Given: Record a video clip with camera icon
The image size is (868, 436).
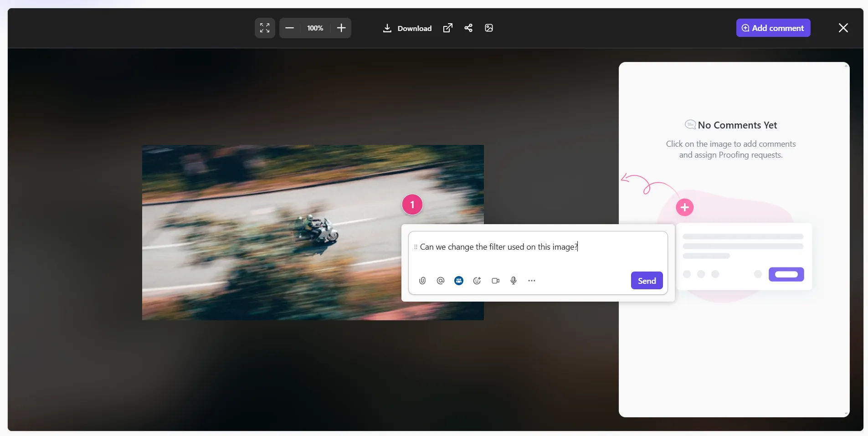Looking at the screenshot, I should coord(496,281).
